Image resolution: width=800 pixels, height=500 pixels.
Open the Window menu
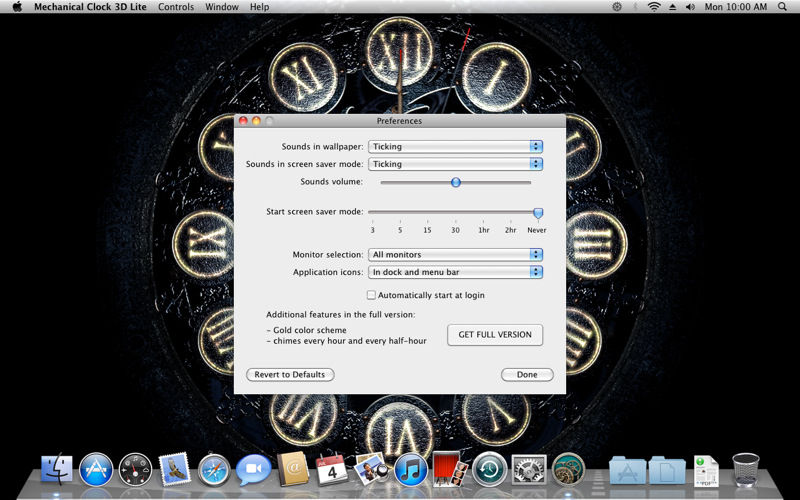coord(222,7)
